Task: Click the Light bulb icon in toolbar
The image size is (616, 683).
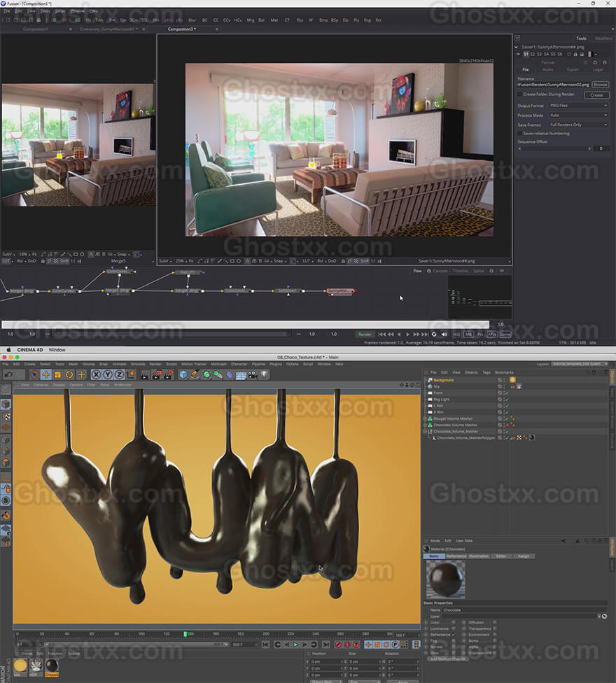Action: click(264, 374)
